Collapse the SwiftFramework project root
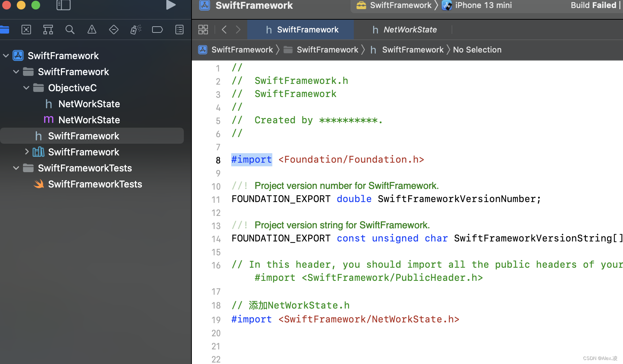Viewport: 623px width, 364px height. click(x=6, y=56)
